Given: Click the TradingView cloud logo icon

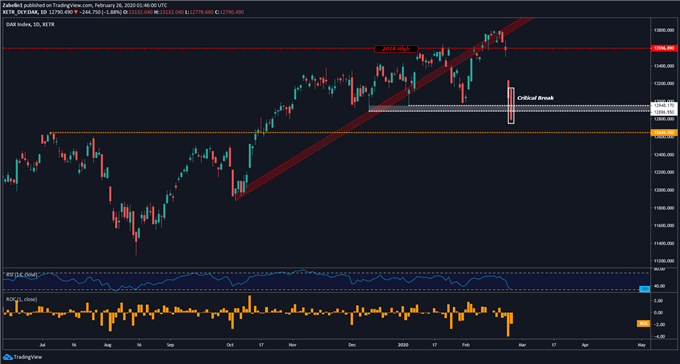Looking at the screenshot, I should click(x=7, y=357).
